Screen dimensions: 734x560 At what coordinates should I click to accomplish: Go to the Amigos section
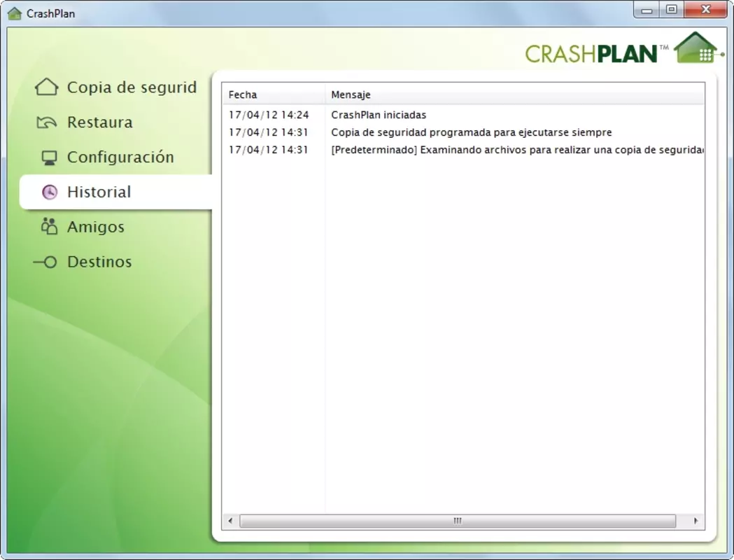(116, 227)
